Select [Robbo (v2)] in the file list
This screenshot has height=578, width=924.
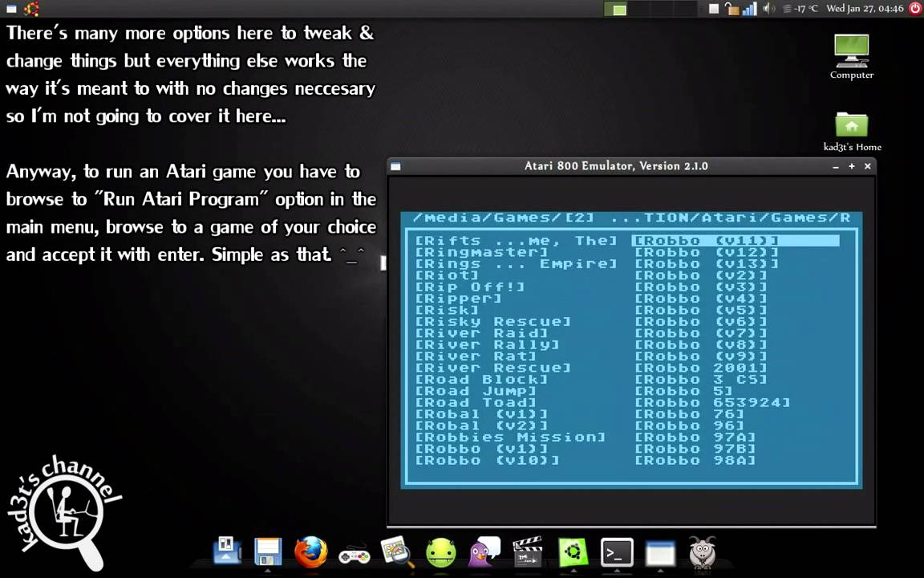click(701, 275)
